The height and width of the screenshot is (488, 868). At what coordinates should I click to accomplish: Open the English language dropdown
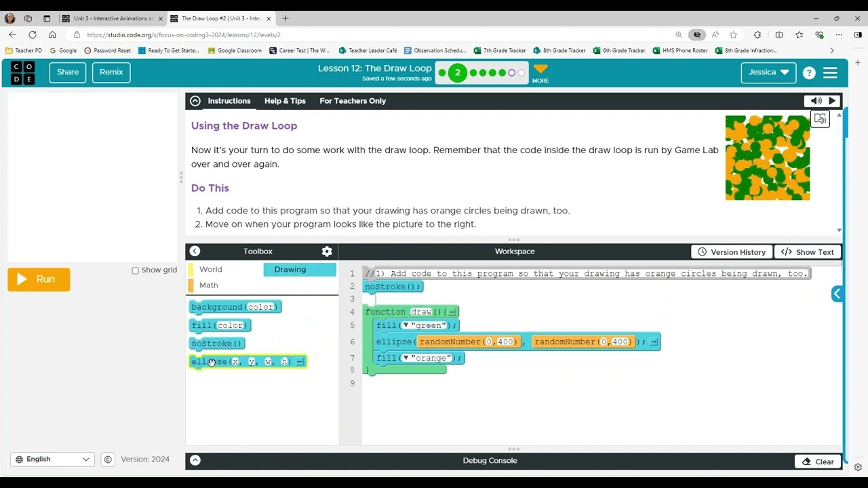52,460
